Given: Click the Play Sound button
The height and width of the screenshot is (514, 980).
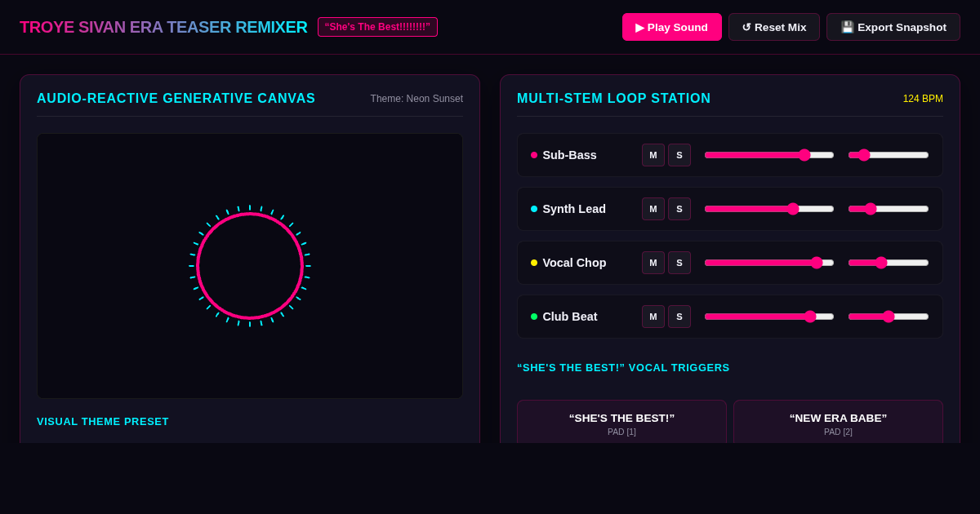Looking at the screenshot, I should point(671,27).
